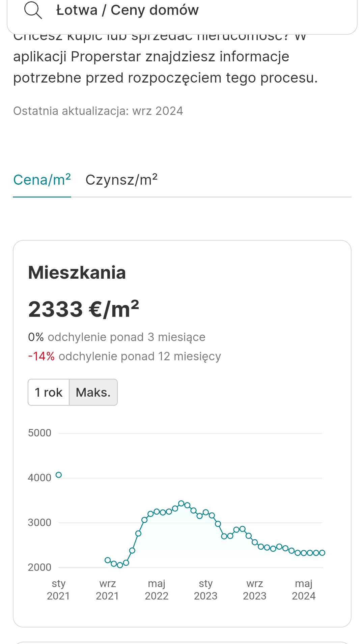Screen dimensions: 364x644
Task: Click the 5000 y-axis label
Action: tap(39, 433)
